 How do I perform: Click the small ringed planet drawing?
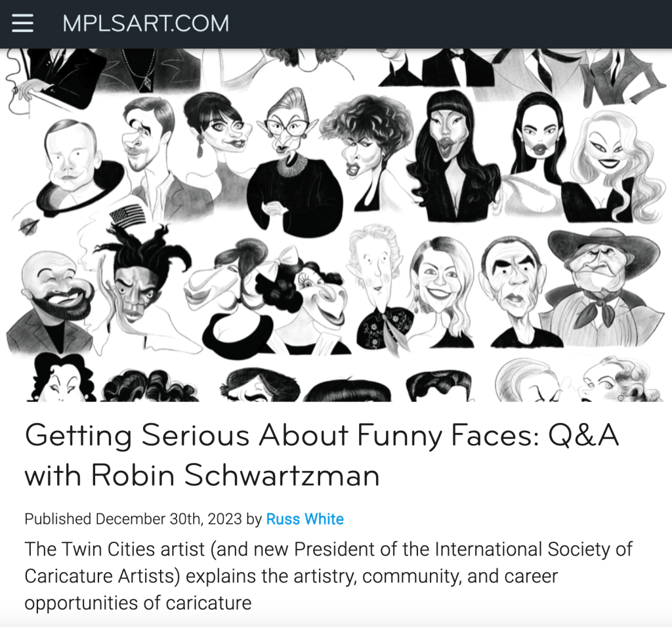(x=28, y=225)
